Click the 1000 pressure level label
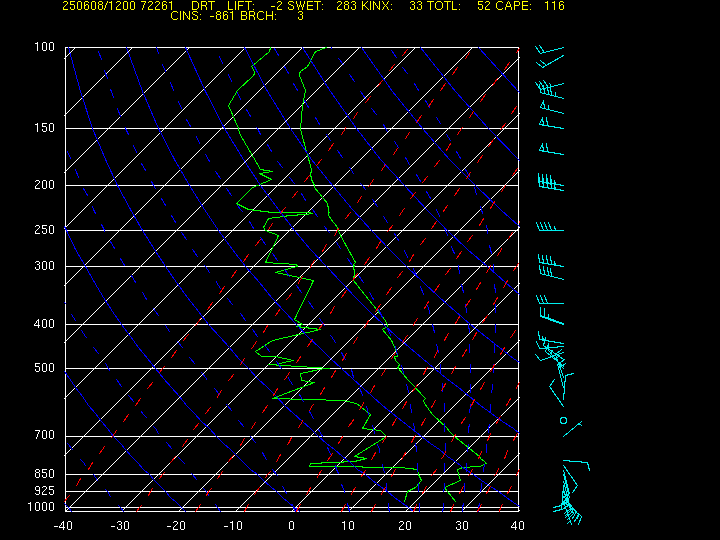This screenshot has width=720, height=540. pyautogui.click(x=41, y=507)
